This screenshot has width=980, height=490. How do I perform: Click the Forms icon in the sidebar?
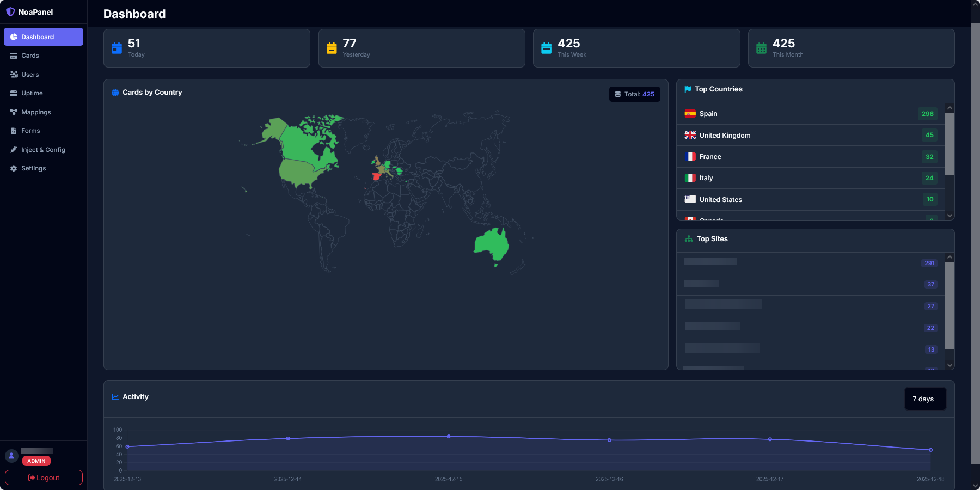click(x=14, y=131)
